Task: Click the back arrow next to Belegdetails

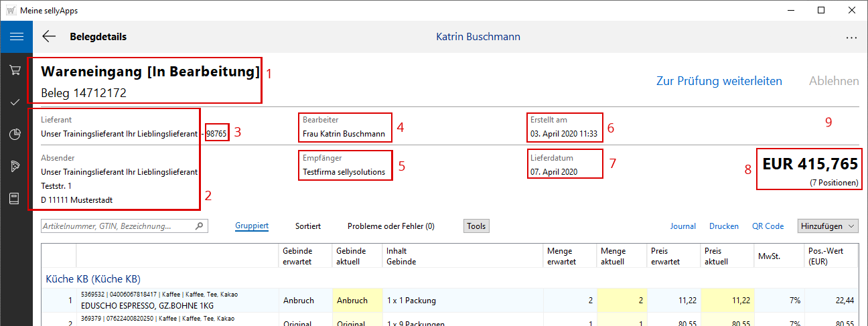Action: coord(49,37)
